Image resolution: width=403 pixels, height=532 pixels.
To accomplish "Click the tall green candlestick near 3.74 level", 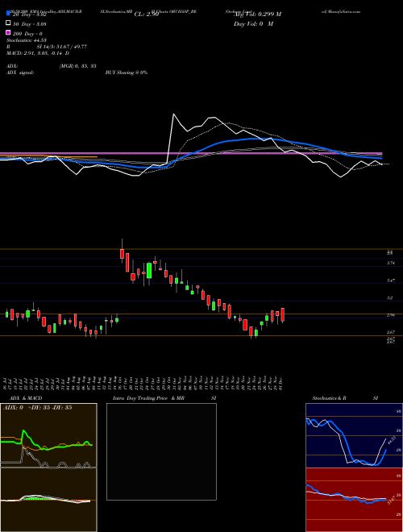I will click(x=149, y=271).
